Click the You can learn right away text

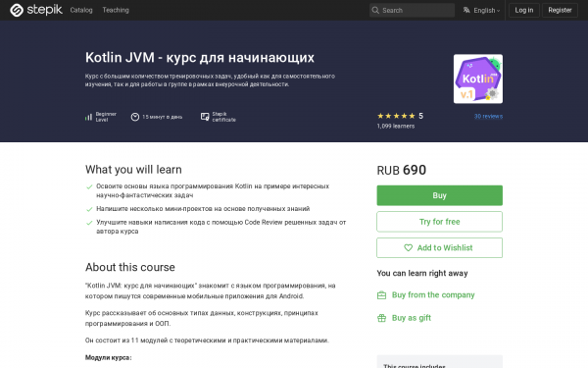[422, 273]
